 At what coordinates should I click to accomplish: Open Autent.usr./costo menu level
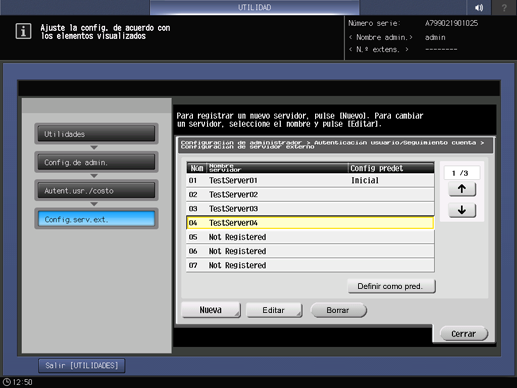click(96, 190)
